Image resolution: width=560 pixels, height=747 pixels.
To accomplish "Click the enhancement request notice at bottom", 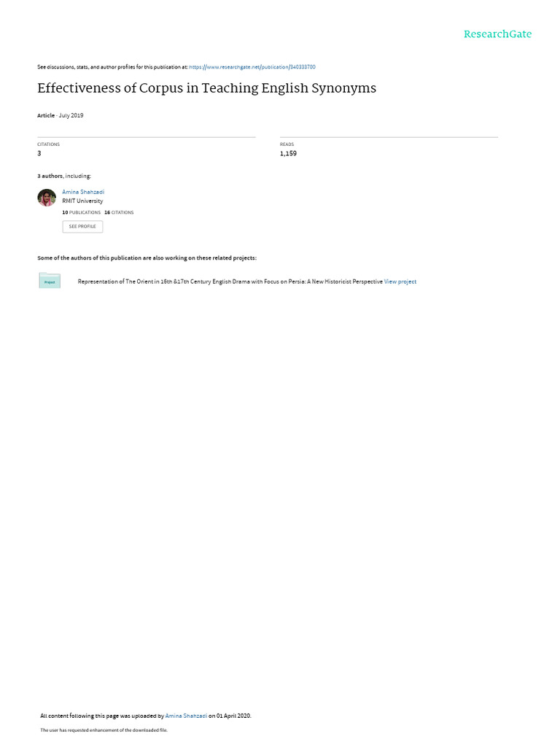I will 104,729.
